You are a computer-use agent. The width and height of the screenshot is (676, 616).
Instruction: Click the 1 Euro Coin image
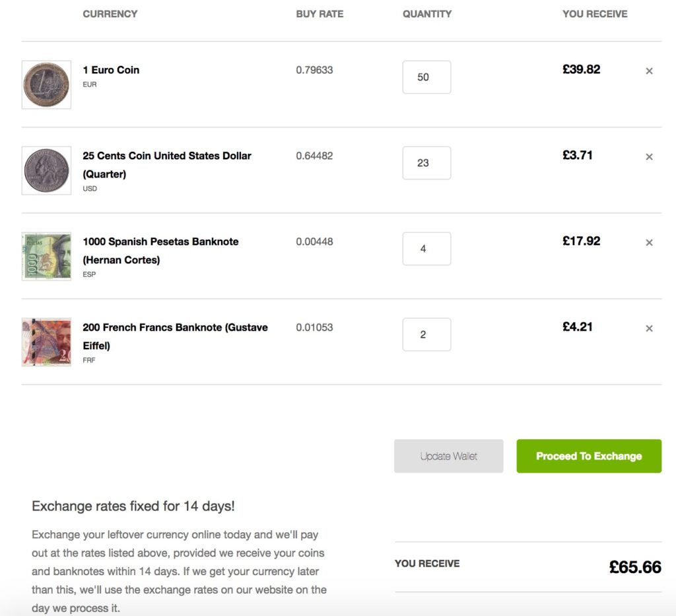46,84
